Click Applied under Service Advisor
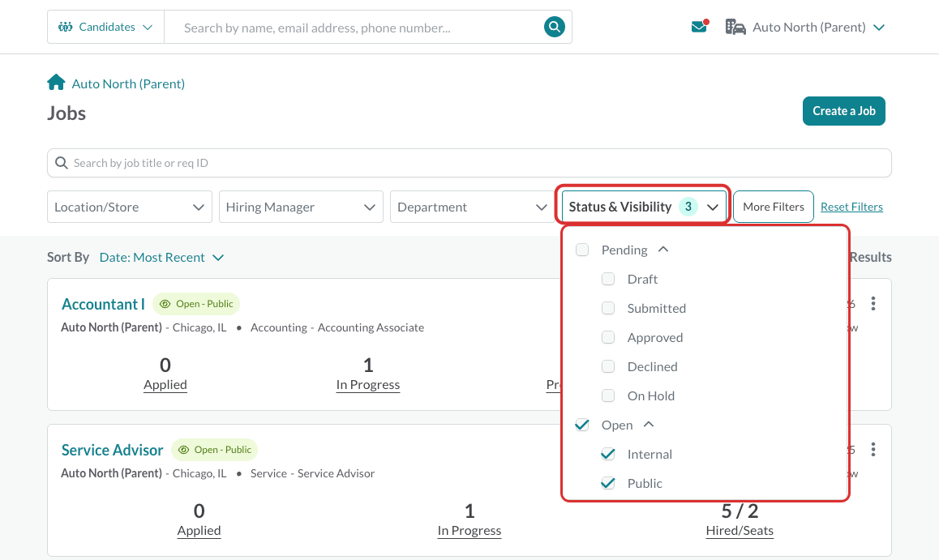Viewport: 939px width, 560px height. tap(199, 531)
